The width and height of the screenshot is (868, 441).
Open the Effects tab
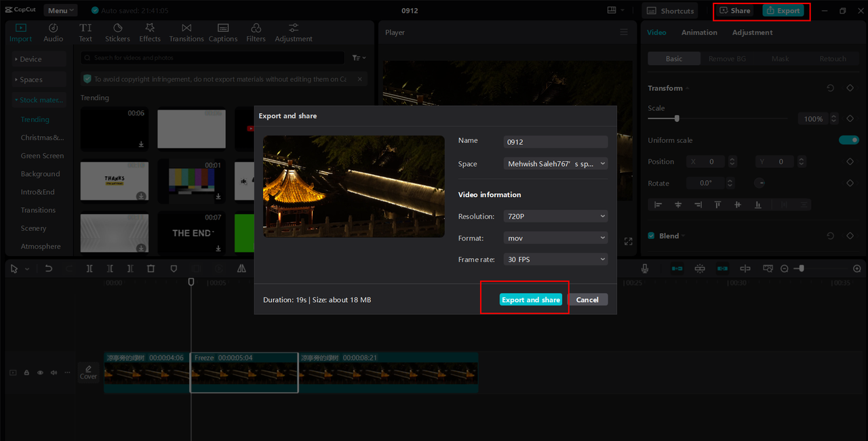point(150,33)
